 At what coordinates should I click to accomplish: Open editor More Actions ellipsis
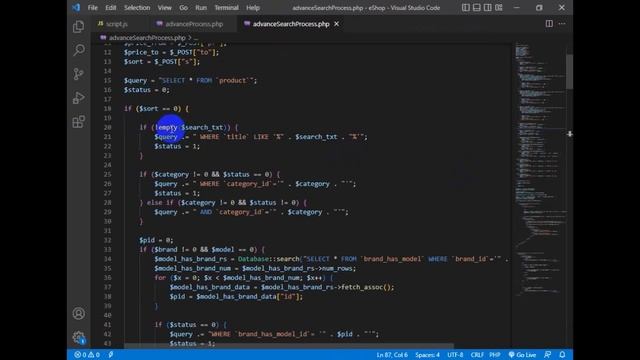[x=562, y=24]
